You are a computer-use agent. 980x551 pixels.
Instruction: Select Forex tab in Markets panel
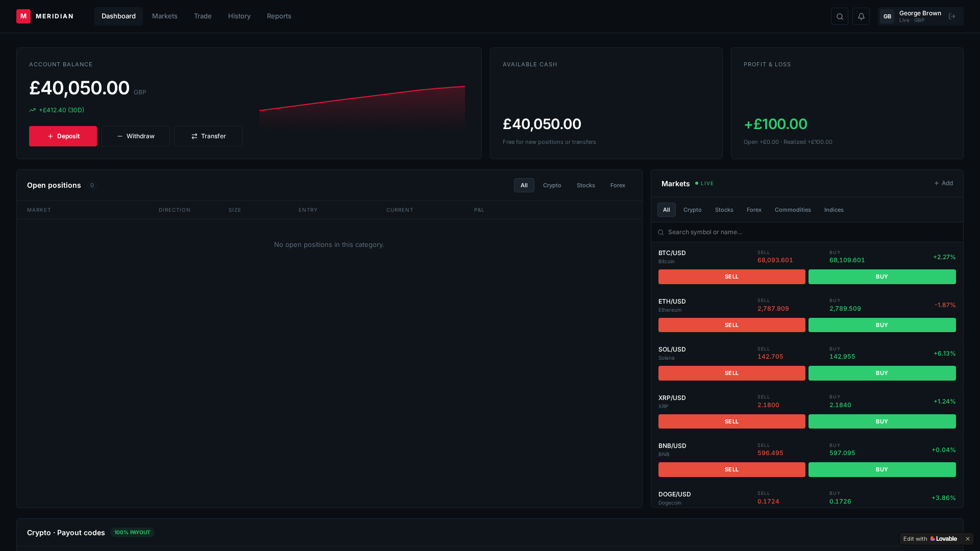click(x=754, y=210)
